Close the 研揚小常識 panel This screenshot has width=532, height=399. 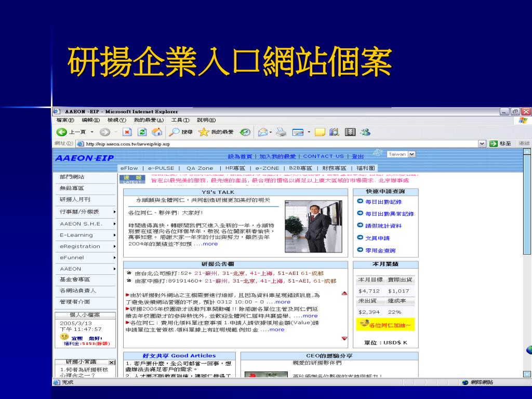point(112,363)
